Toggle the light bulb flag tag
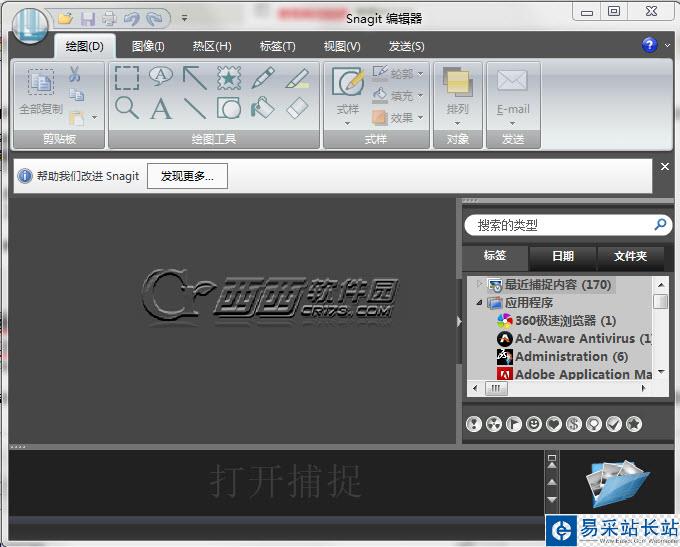The image size is (680, 547). [594, 424]
